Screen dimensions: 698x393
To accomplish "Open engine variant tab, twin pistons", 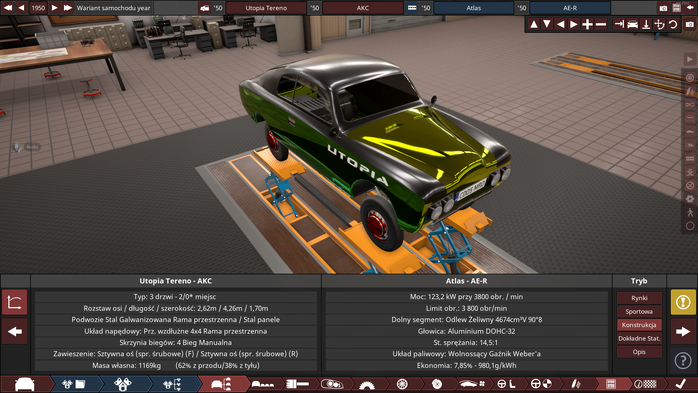I will pyautogui.click(x=123, y=384).
